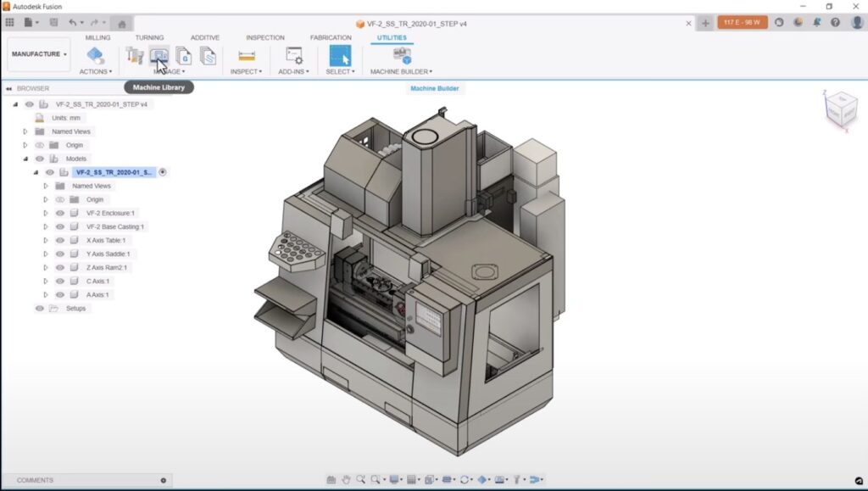Click the Home button in the top toolbar

pos(121,23)
